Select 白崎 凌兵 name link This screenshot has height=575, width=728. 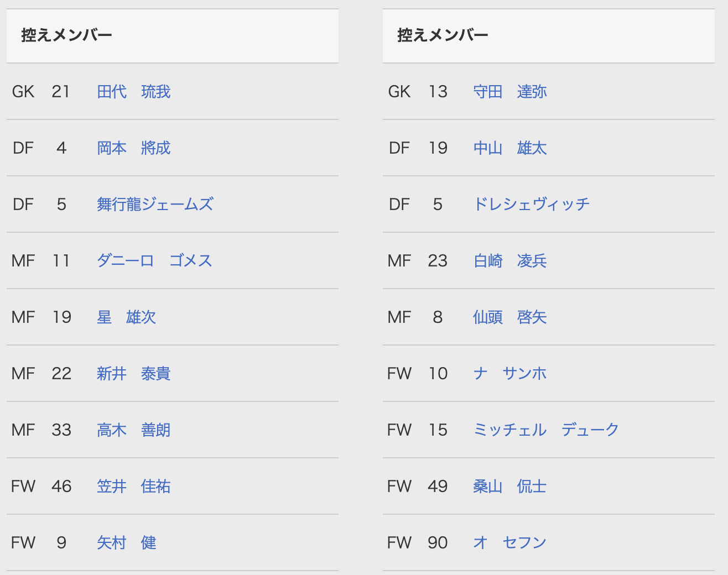point(509,261)
